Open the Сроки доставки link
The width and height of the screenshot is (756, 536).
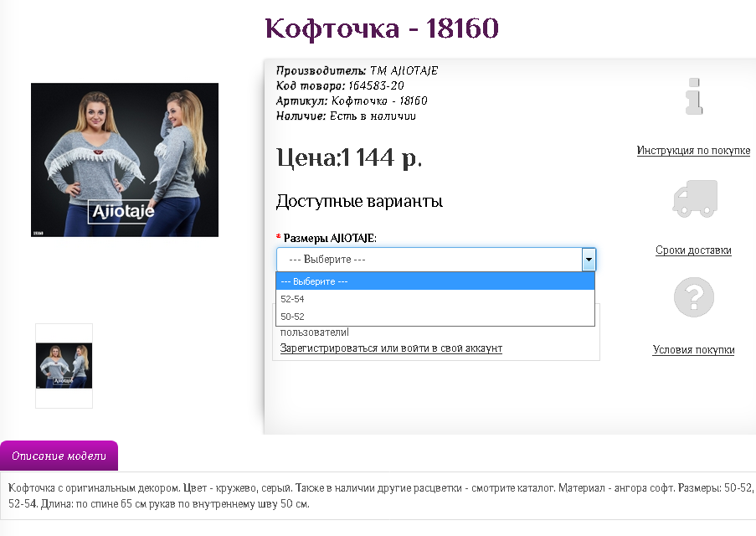pos(693,250)
